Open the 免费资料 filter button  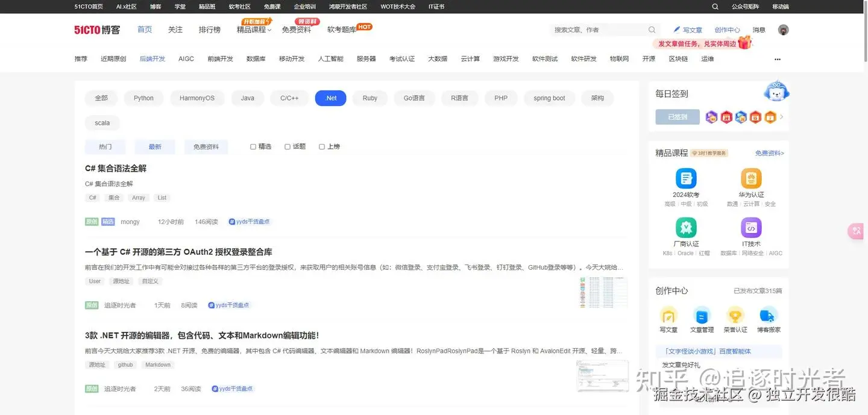(206, 147)
